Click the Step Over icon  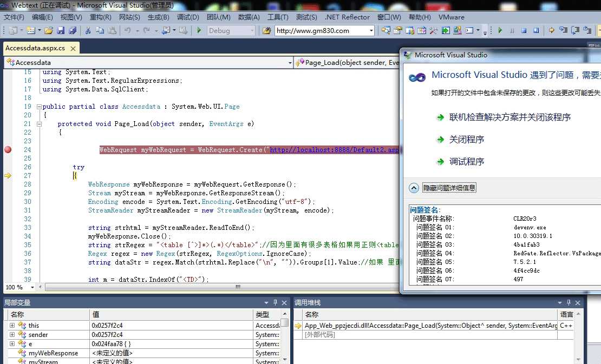pyautogui.click(x=576, y=31)
